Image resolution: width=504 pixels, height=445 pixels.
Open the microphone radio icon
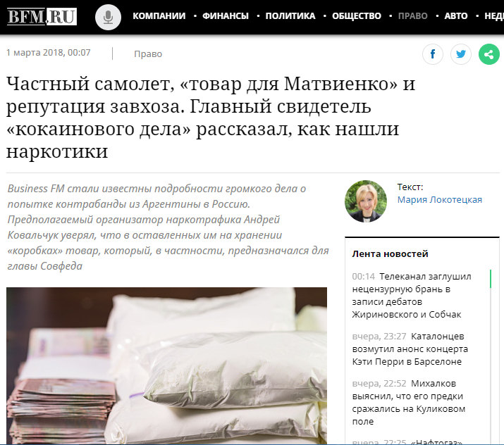click(x=108, y=17)
